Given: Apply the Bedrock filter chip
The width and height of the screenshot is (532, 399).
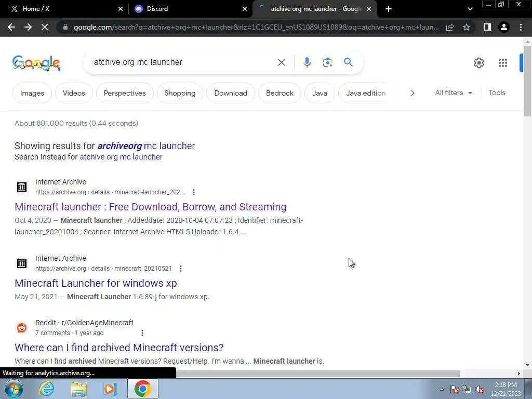Looking at the screenshot, I should tap(280, 93).
